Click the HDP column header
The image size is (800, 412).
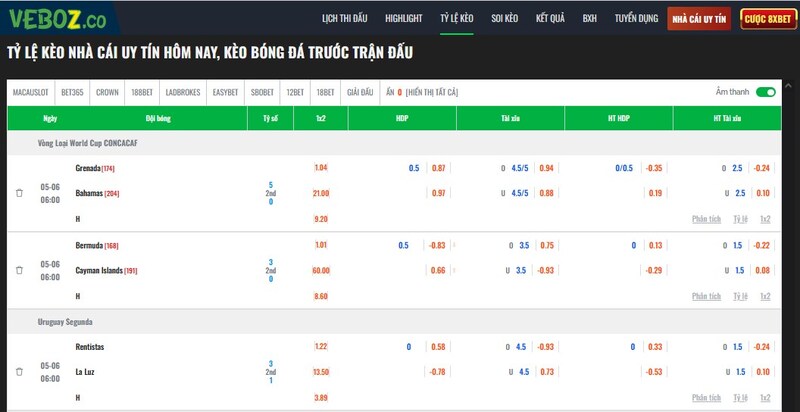pos(402,118)
